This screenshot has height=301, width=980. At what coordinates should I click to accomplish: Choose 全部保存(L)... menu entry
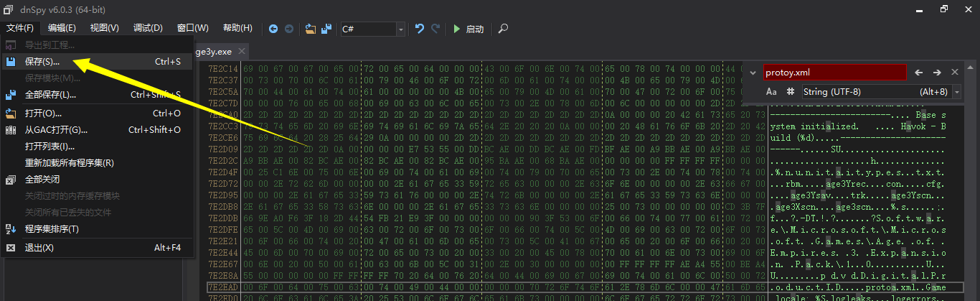(50, 95)
